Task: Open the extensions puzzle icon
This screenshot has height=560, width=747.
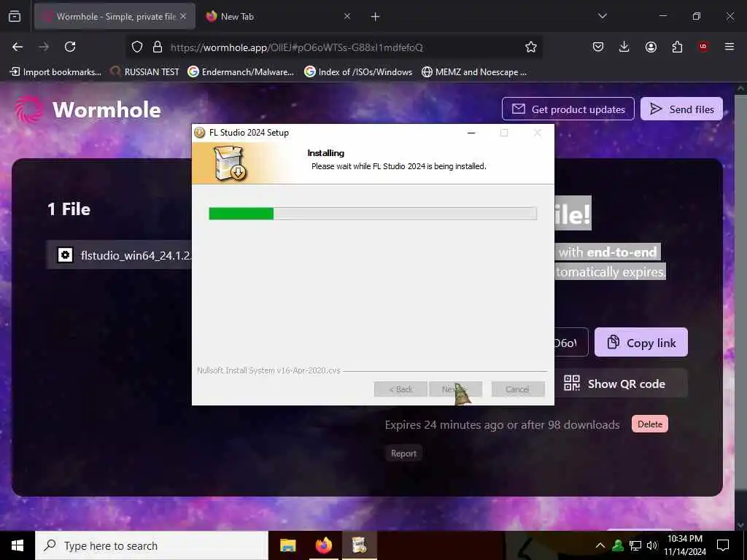Action: pyautogui.click(x=677, y=47)
